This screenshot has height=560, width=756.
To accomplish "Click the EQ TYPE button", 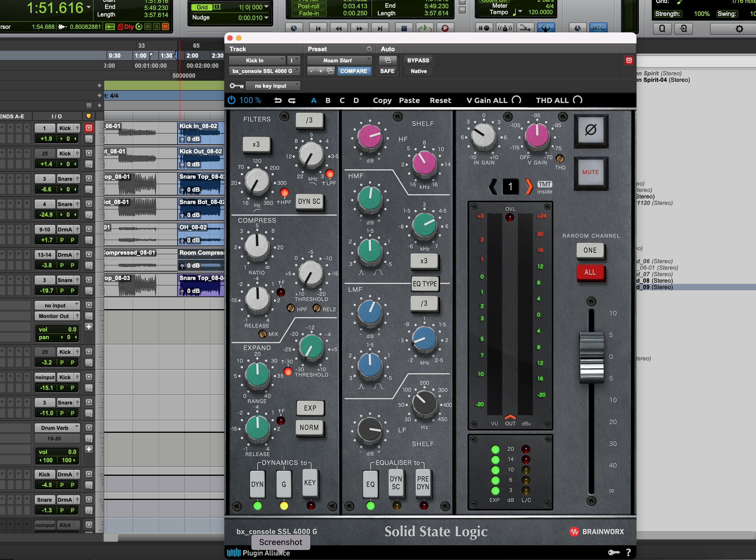I will pos(425,284).
